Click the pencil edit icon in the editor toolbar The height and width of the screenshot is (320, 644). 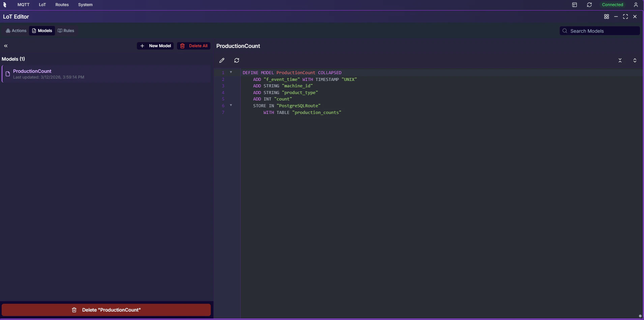222,60
